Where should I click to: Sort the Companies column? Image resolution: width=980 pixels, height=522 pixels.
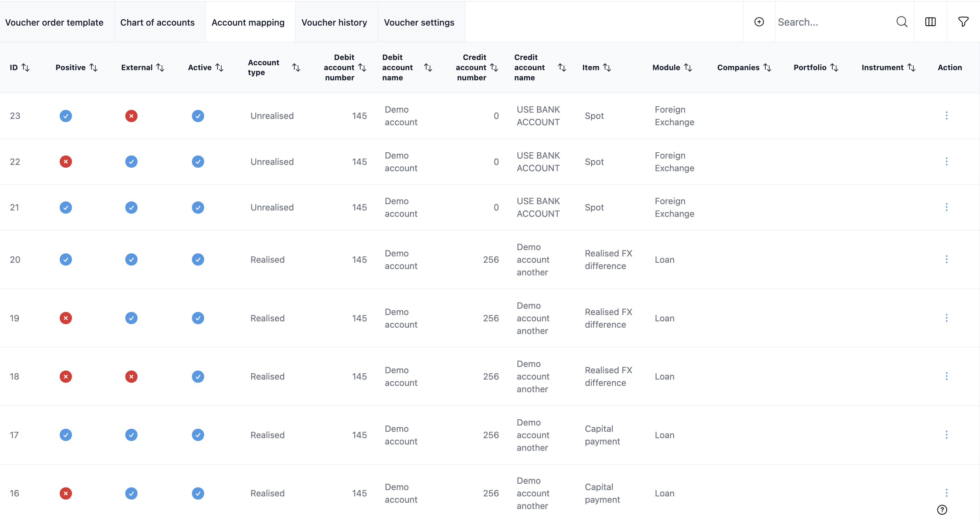tap(768, 67)
